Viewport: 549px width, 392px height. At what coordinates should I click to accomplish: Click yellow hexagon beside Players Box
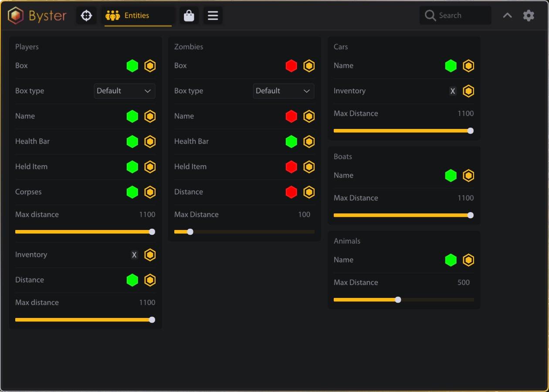click(150, 66)
